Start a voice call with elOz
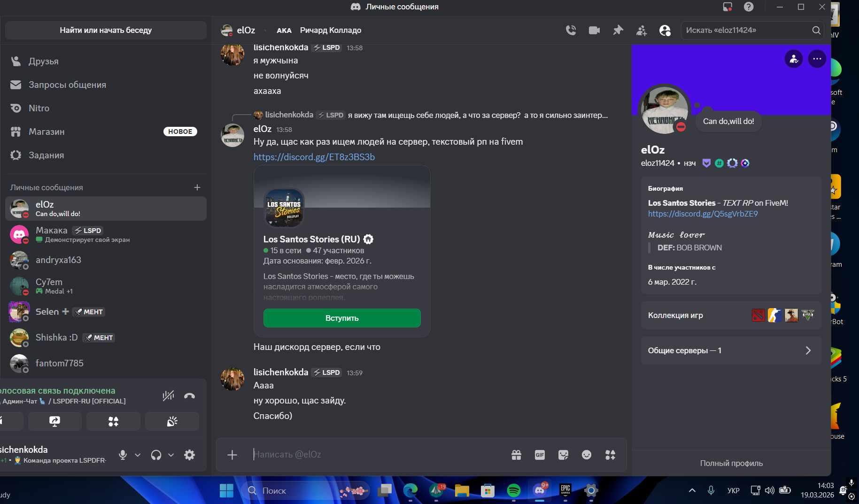This screenshot has width=859, height=504. 571,31
